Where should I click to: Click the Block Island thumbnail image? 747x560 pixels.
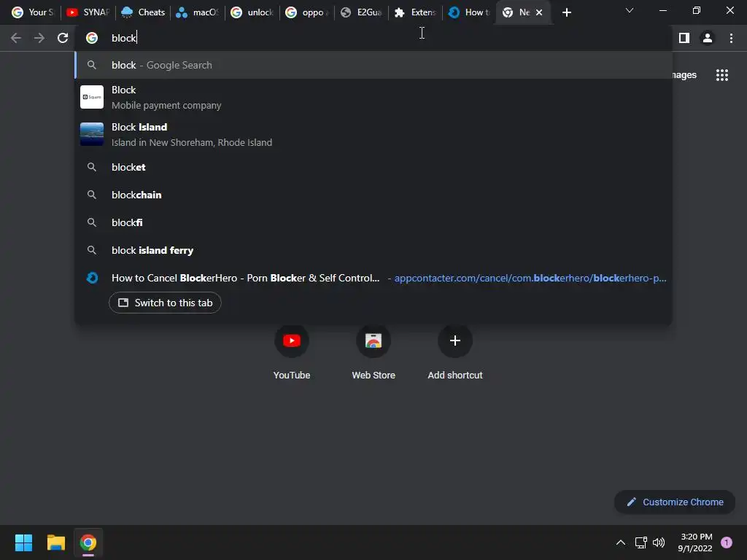coord(91,134)
